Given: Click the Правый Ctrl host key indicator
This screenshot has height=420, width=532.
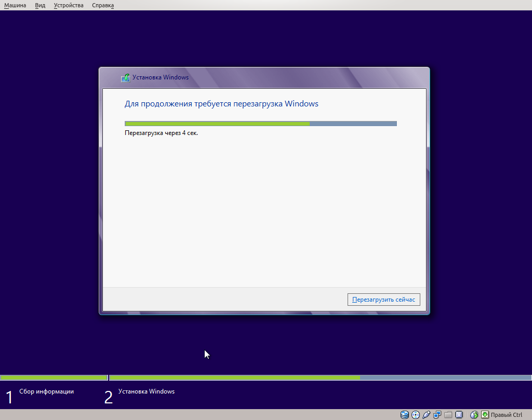Looking at the screenshot, I should pos(508,414).
